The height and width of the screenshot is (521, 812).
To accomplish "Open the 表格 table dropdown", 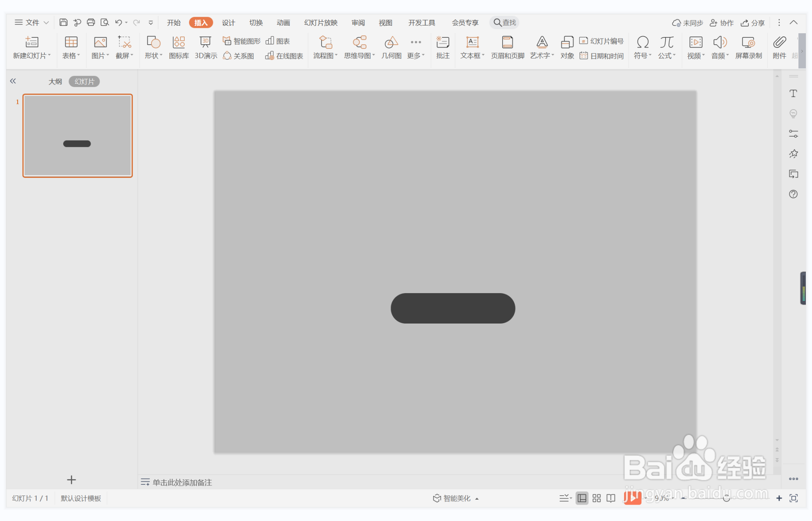I will [x=71, y=55].
